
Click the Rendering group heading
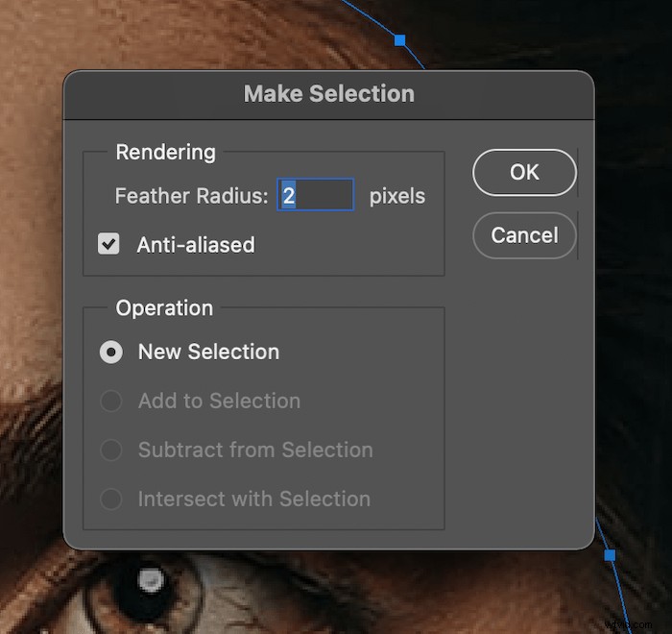coord(165,153)
